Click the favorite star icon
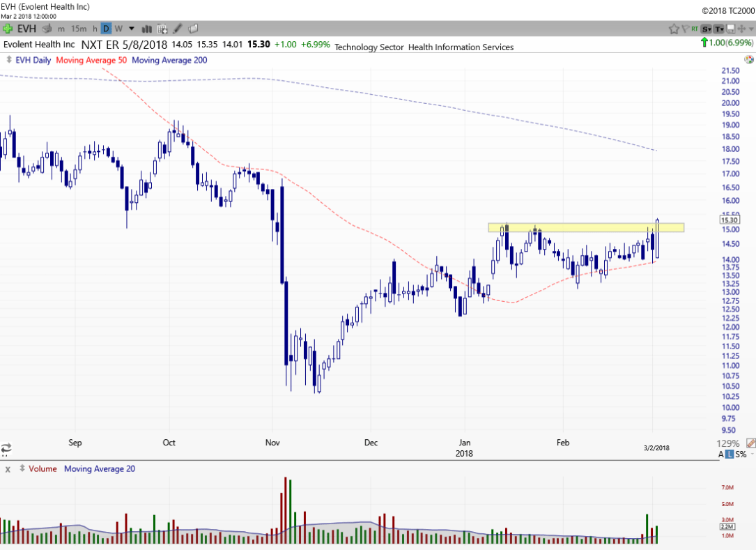Viewport: 756px width, 550px height. [674, 29]
